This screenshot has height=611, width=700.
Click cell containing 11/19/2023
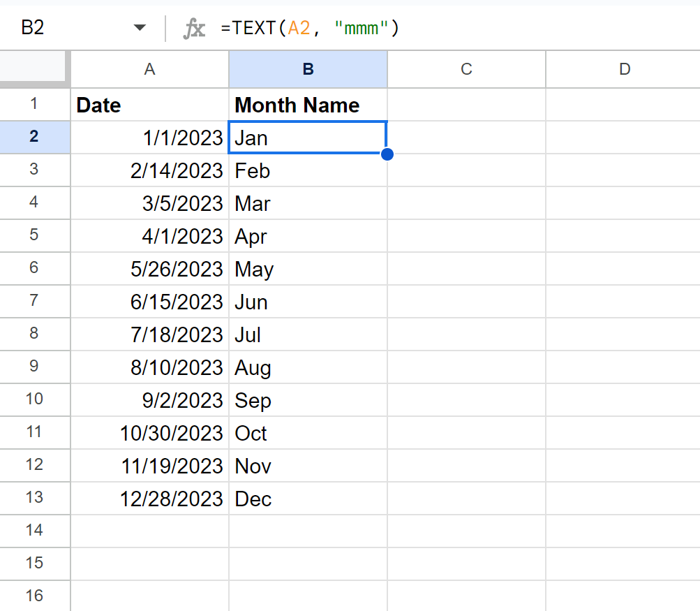[x=149, y=465]
